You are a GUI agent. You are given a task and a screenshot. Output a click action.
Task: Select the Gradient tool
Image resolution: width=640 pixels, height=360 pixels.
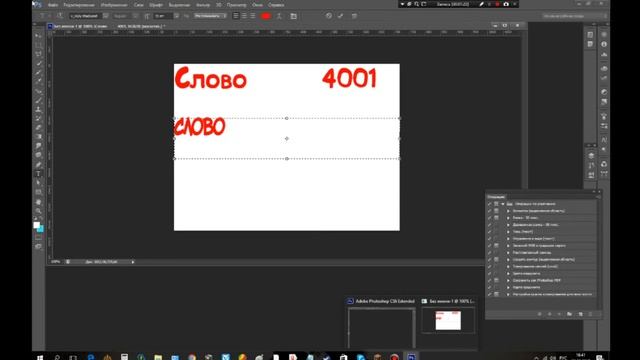point(38,137)
